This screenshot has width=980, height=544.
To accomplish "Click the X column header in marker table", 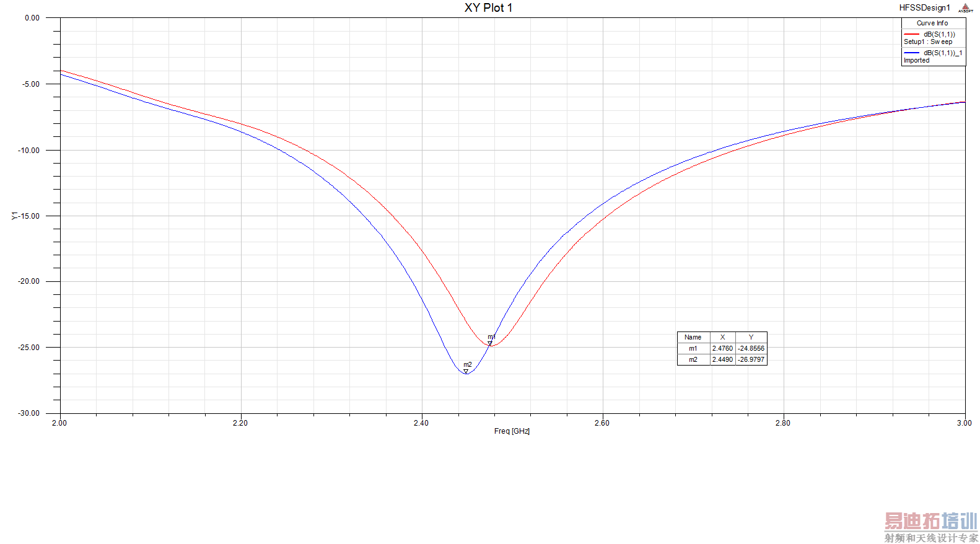I will click(722, 337).
